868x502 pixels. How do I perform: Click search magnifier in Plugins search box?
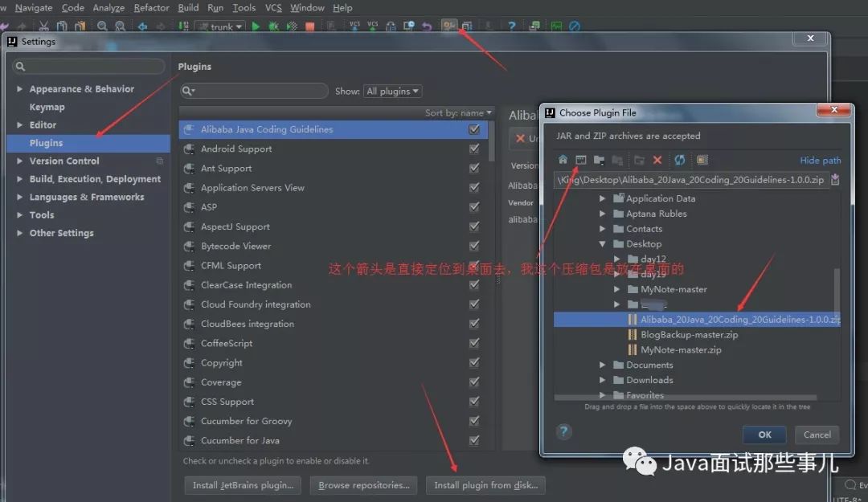pos(187,91)
